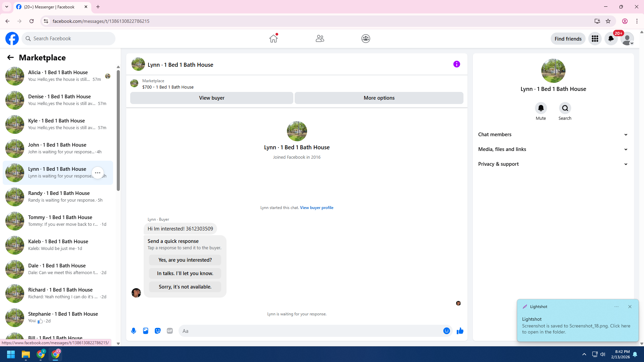Send 'Yes, are you interested?' quick response
Image resolution: width=644 pixels, height=362 pixels.
click(185, 260)
